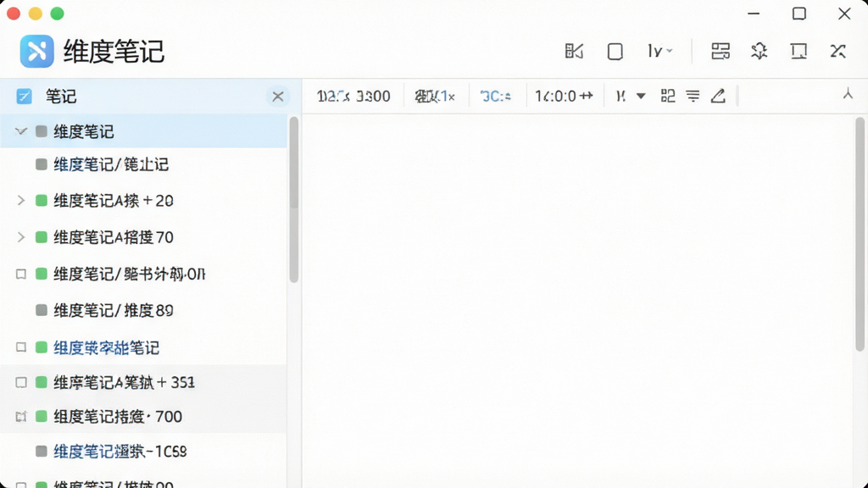868x488 pixels.
Task: Click the first editor toolbar field ending in 3300
Action: [x=353, y=97]
